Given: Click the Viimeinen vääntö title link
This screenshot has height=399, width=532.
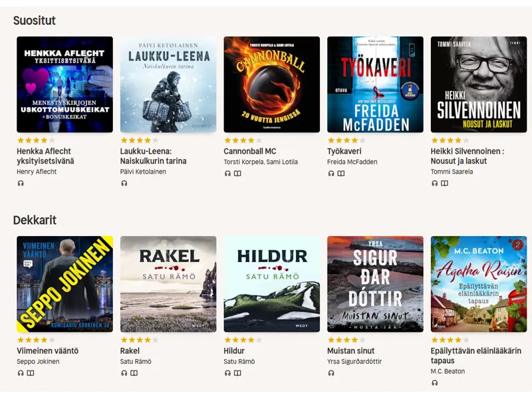Looking at the screenshot, I should click(x=47, y=351).
